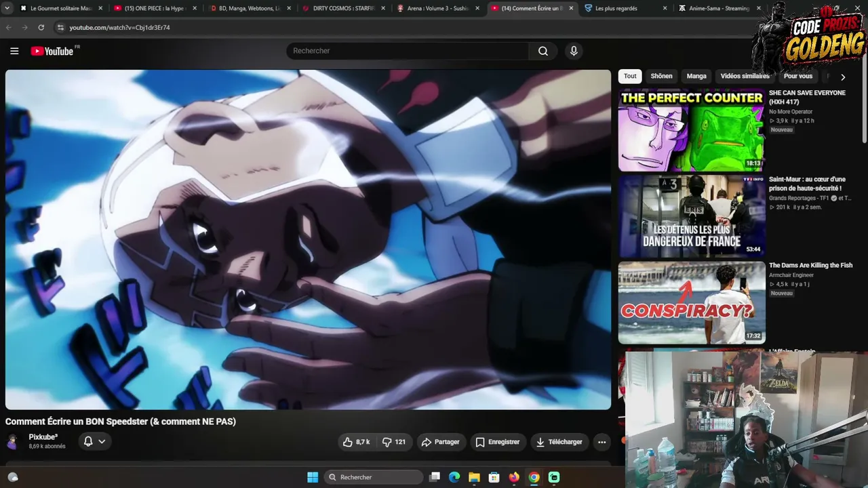Image resolution: width=868 pixels, height=488 pixels.
Task: Select the 'Vidéos similaires' filter chip
Action: (745, 76)
